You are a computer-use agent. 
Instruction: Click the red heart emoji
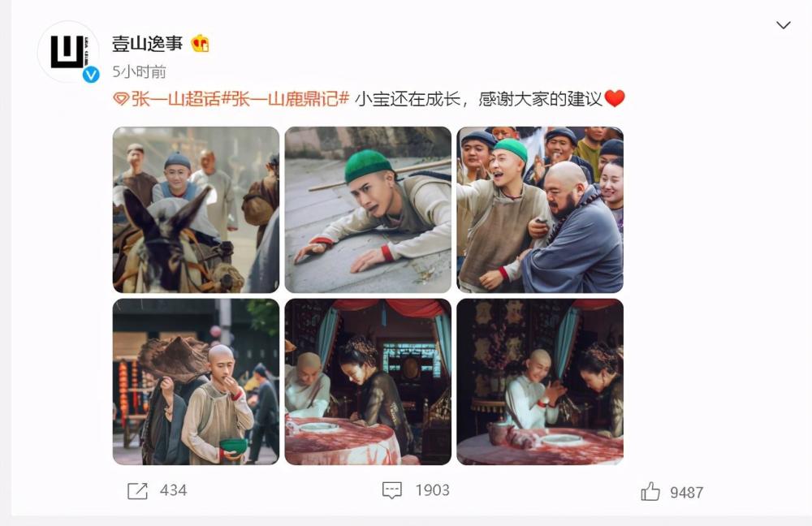[615, 98]
